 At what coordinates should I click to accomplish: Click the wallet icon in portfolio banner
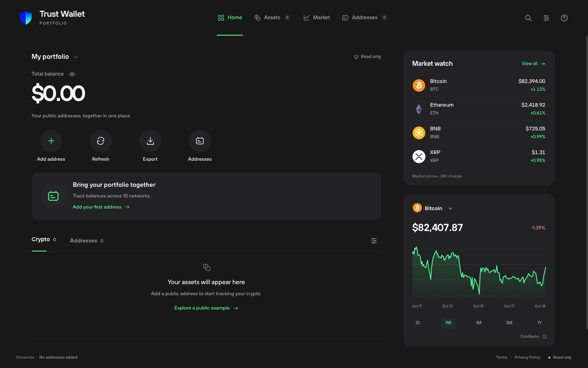[x=53, y=196]
